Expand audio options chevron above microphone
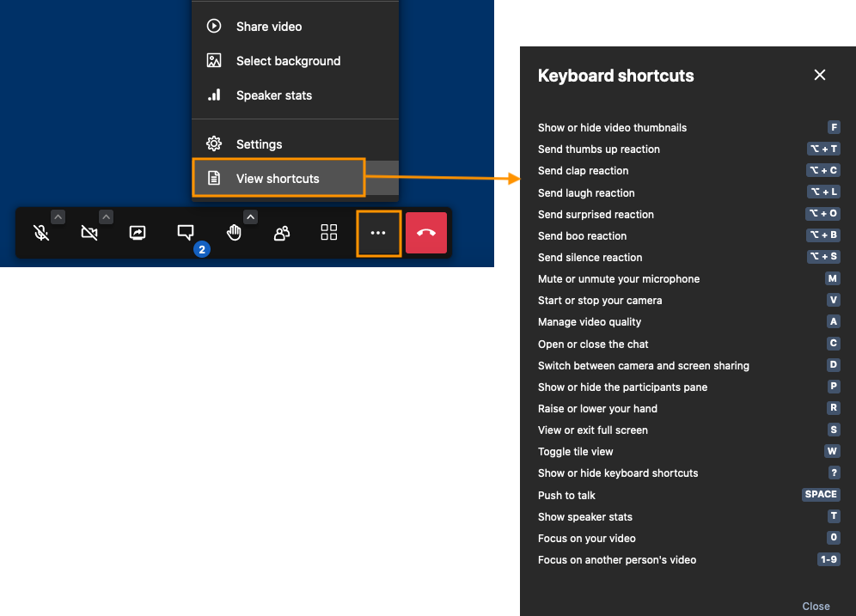The image size is (856, 616). [58, 217]
